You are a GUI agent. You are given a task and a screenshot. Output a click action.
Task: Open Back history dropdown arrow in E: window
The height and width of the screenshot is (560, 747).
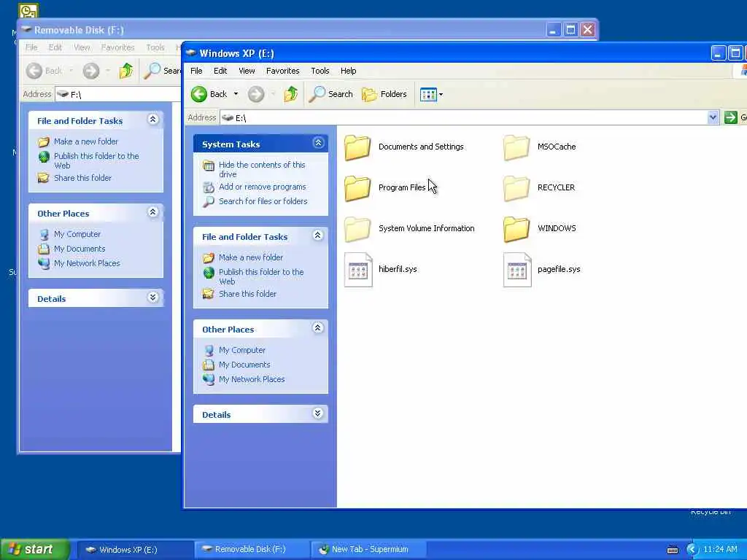[236, 94]
